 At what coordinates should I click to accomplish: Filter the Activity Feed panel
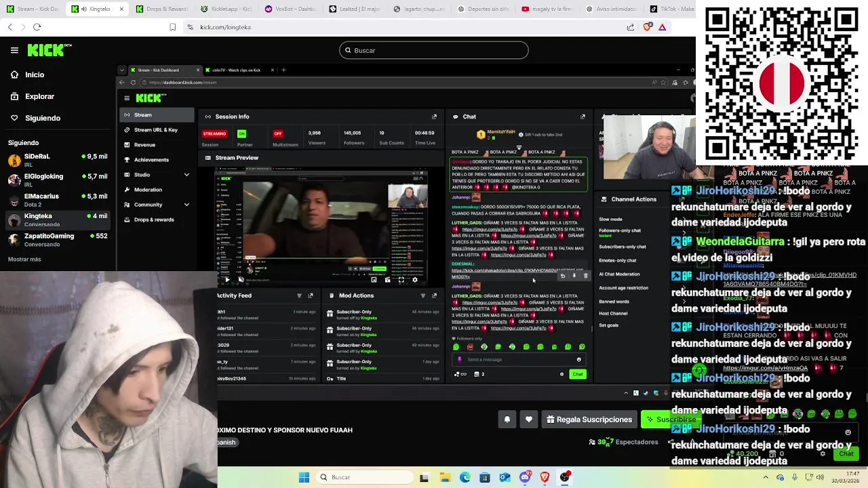click(x=299, y=296)
